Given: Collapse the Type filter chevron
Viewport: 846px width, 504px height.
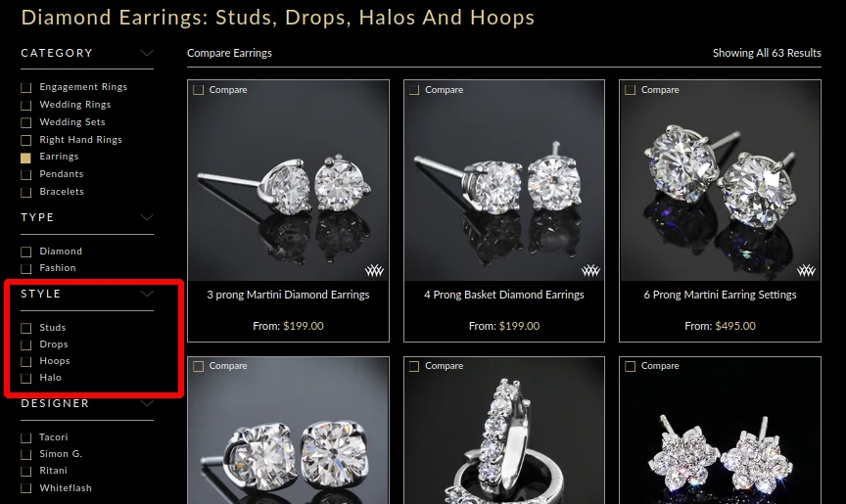Looking at the screenshot, I should point(147,217).
